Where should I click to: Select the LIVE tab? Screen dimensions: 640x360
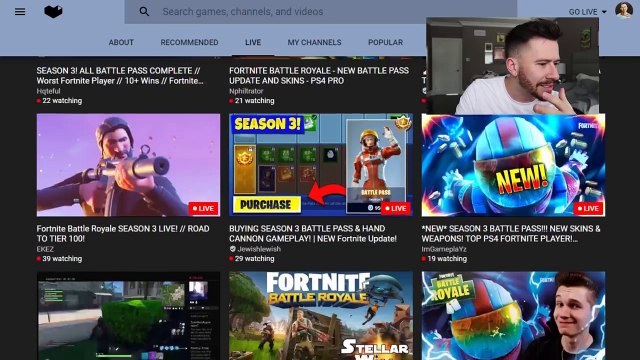253,42
